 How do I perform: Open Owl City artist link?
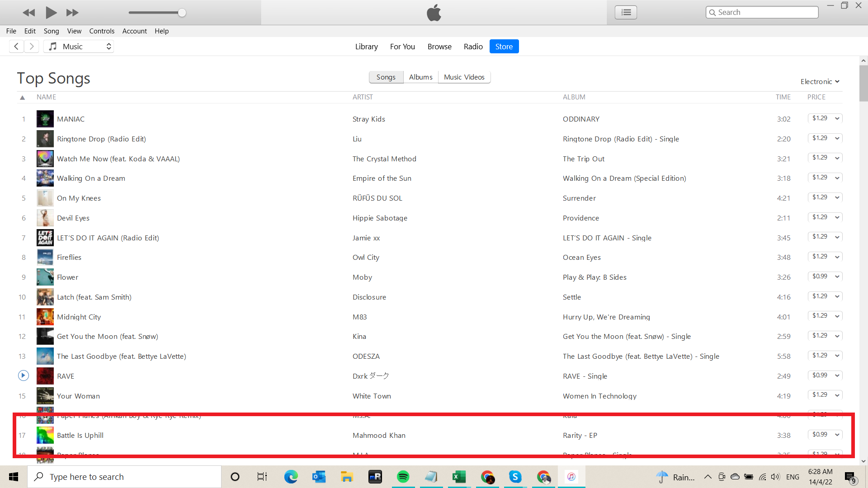[x=366, y=258]
